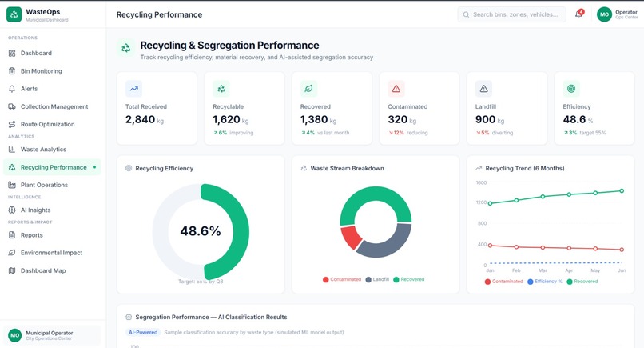The width and height of the screenshot is (644, 348).
Task: Open the notifications bell icon
Action: [x=578, y=14]
